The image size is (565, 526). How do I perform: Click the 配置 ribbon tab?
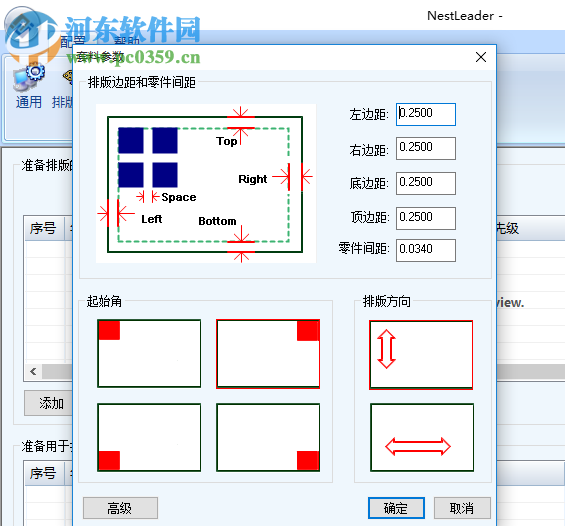[x=72, y=42]
